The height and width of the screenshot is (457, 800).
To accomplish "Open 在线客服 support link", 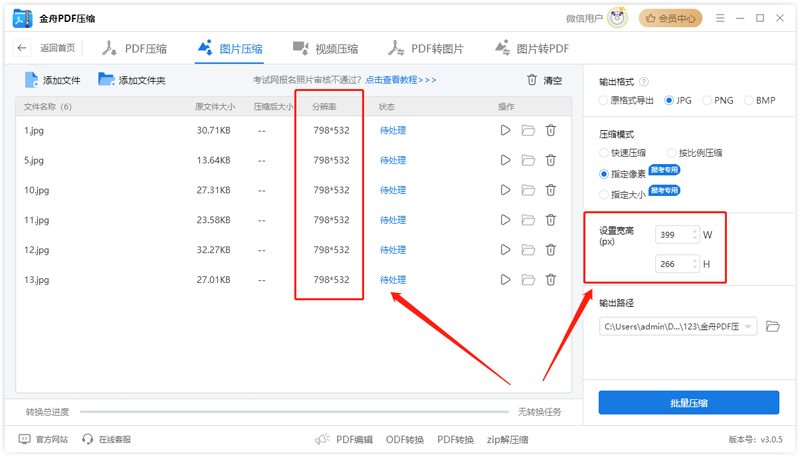I will [x=107, y=439].
